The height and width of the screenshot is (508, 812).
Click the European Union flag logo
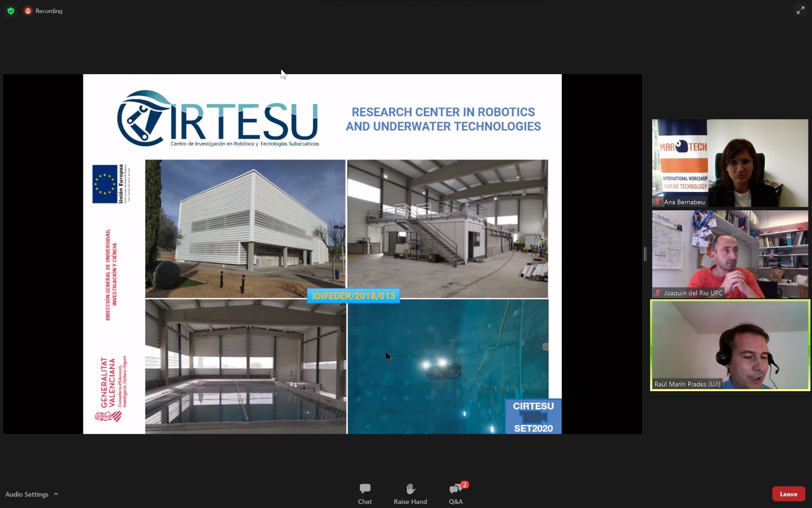[x=104, y=184]
